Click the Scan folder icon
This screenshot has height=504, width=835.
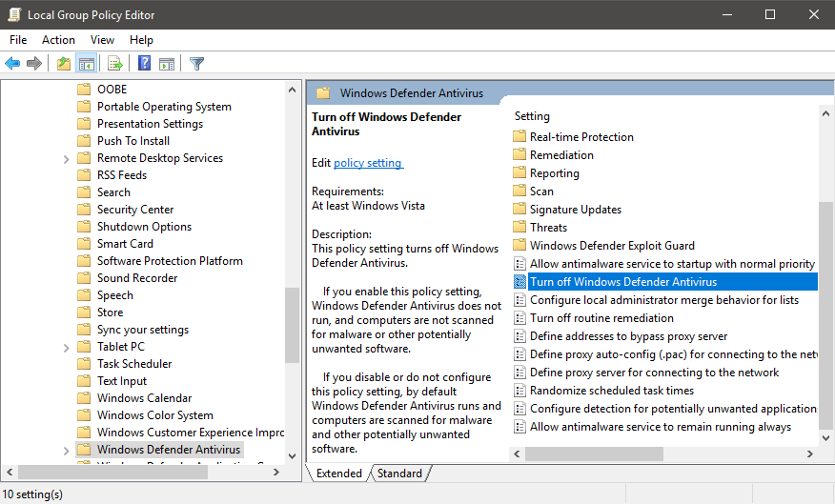click(x=519, y=191)
